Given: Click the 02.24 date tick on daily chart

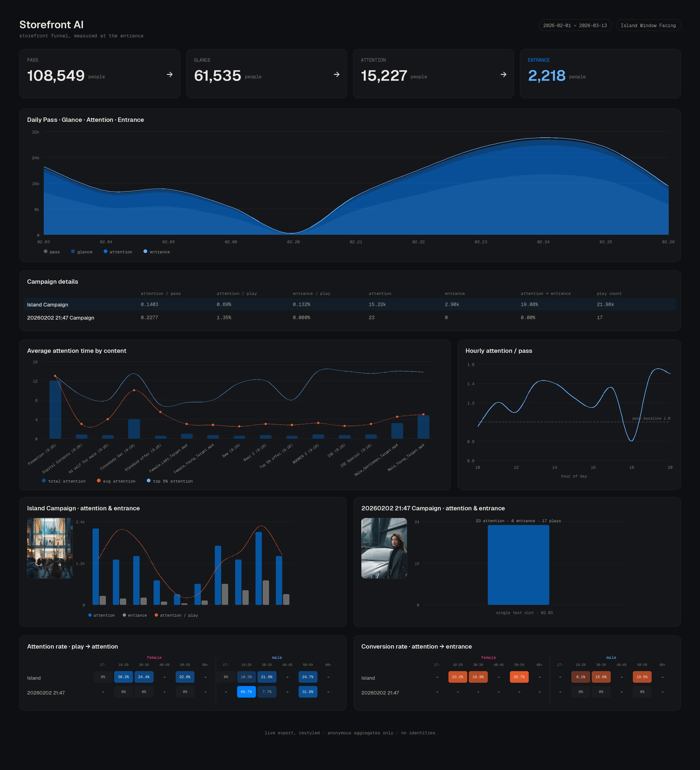Looking at the screenshot, I should coord(543,242).
